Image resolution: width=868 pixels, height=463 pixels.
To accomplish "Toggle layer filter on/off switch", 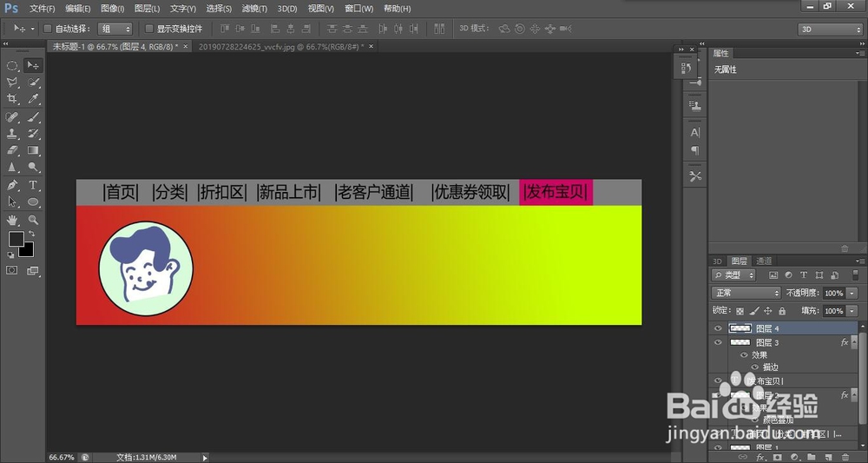I will point(855,274).
